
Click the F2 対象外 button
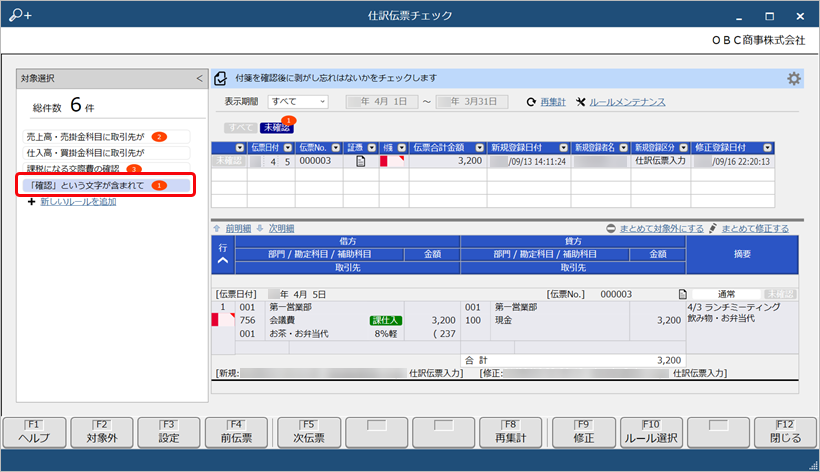pyautogui.click(x=101, y=432)
